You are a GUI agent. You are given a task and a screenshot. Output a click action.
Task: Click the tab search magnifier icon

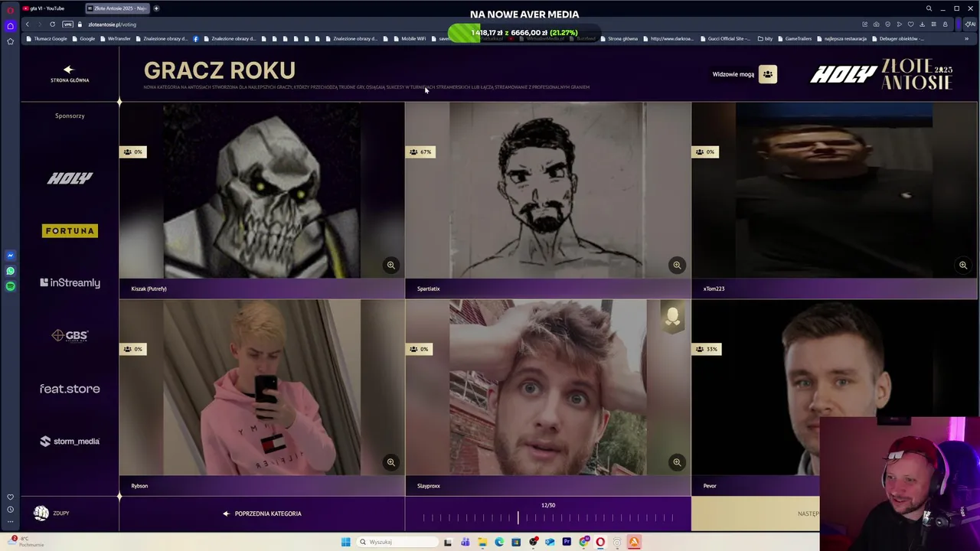click(929, 8)
